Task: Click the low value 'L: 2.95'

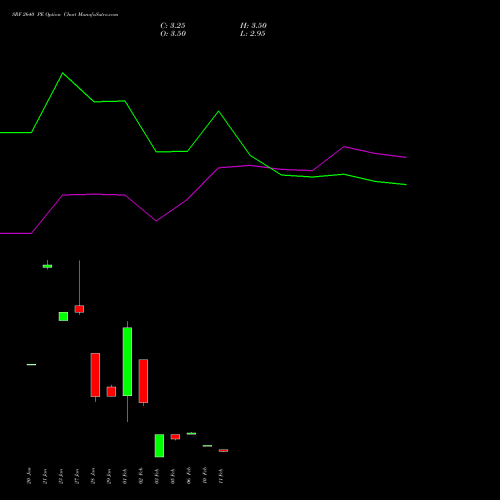Action: 253,34
